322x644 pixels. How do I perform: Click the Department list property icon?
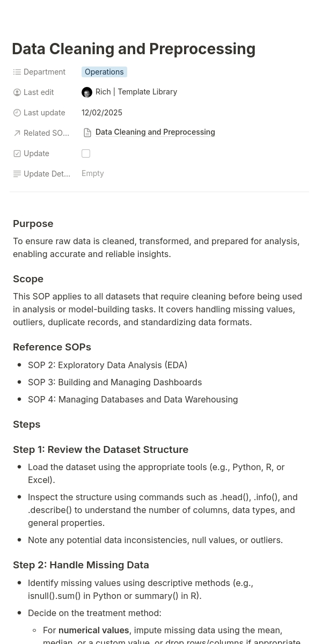coord(17,72)
